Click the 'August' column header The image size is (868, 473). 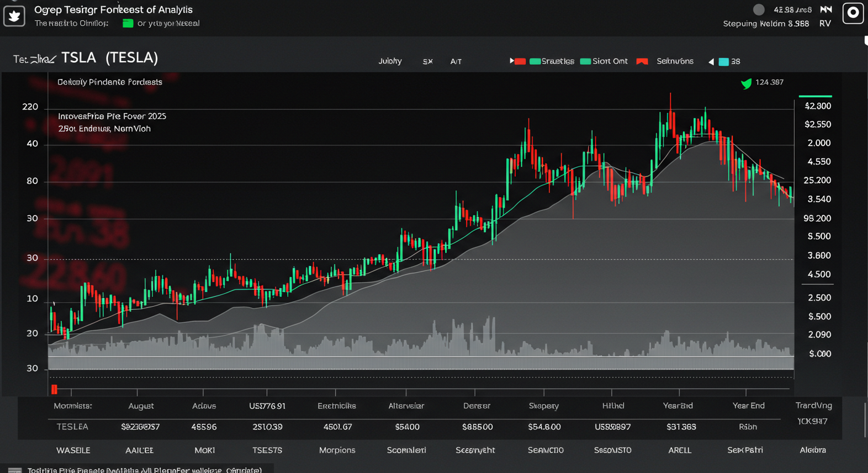[x=141, y=406]
